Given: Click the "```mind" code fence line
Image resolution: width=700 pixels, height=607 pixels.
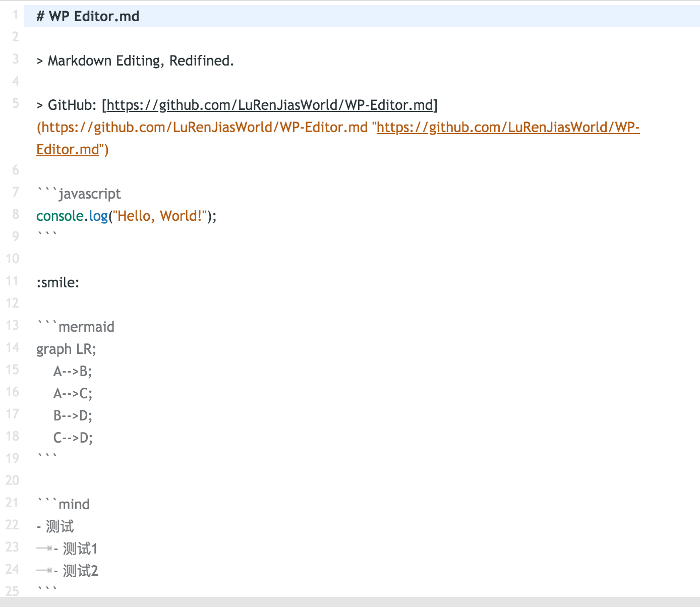Looking at the screenshot, I should tap(63, 504).
